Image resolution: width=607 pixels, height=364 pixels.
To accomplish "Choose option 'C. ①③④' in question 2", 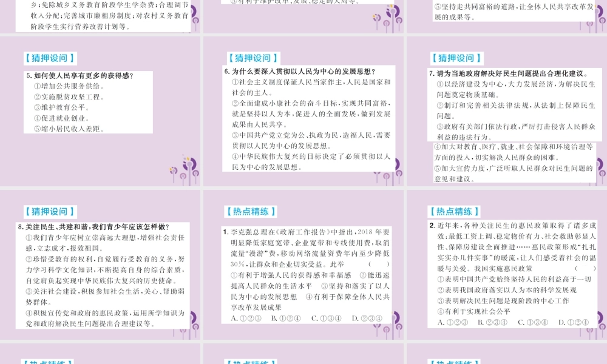I will 533,322.
